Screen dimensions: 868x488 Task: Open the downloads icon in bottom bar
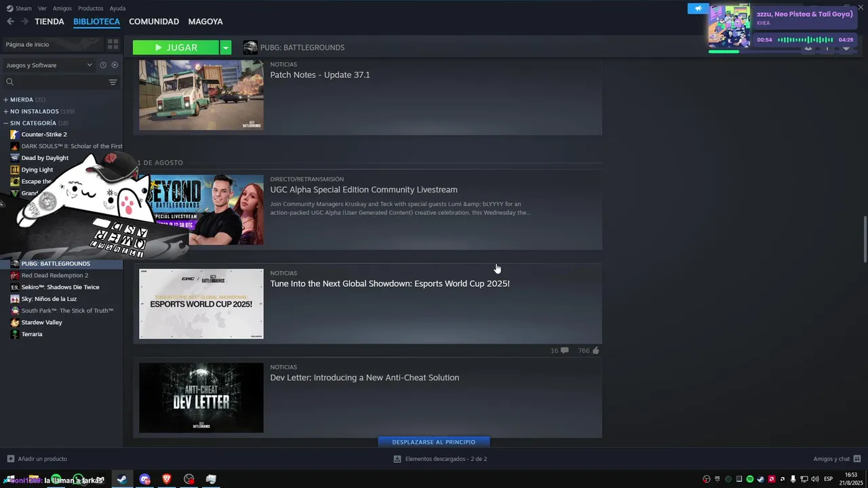click(397, 459)
